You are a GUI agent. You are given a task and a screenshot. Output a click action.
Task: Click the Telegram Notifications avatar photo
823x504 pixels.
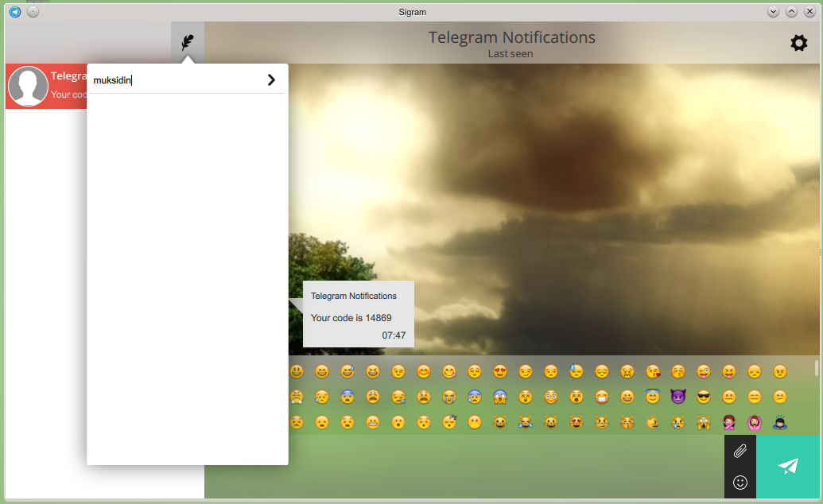[28, 86]
